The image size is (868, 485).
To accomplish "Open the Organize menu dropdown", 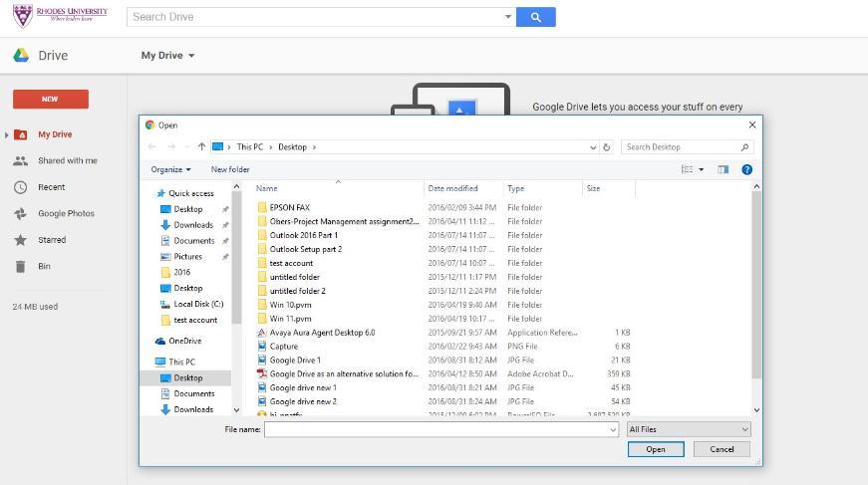I will tap(170, 169).
